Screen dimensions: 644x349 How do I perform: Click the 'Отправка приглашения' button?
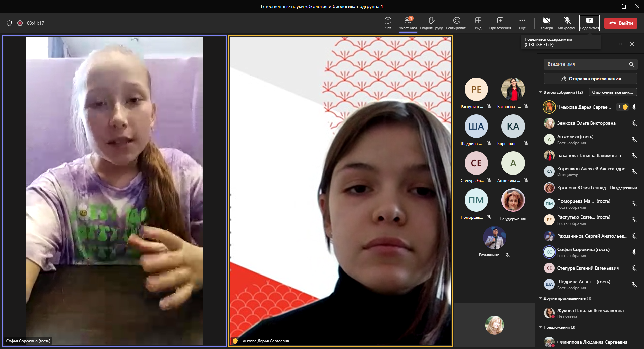tap(590, 79)
